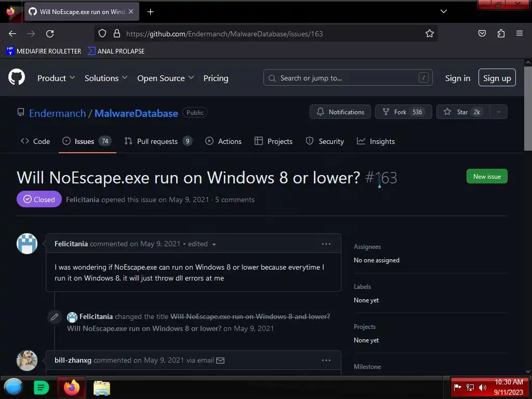
Task: Expand the Solutions menu
Action: click(x=106, y=78)
